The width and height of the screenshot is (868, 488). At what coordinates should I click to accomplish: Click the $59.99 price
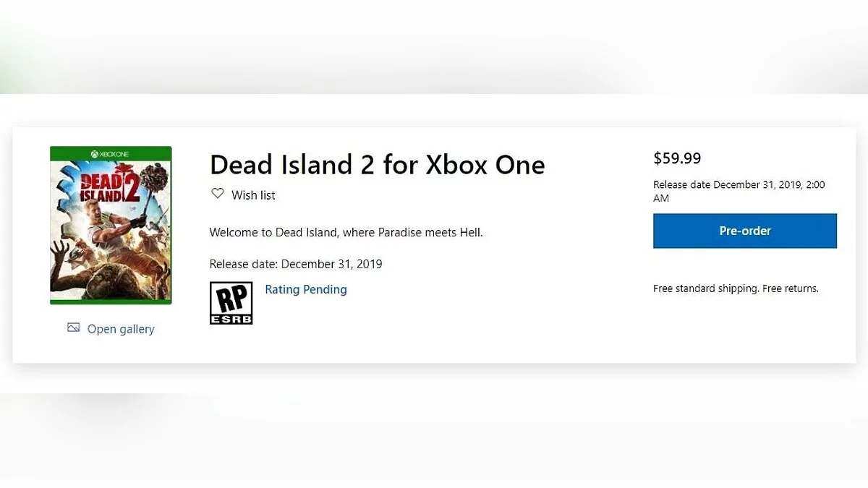tap(677, 158)
